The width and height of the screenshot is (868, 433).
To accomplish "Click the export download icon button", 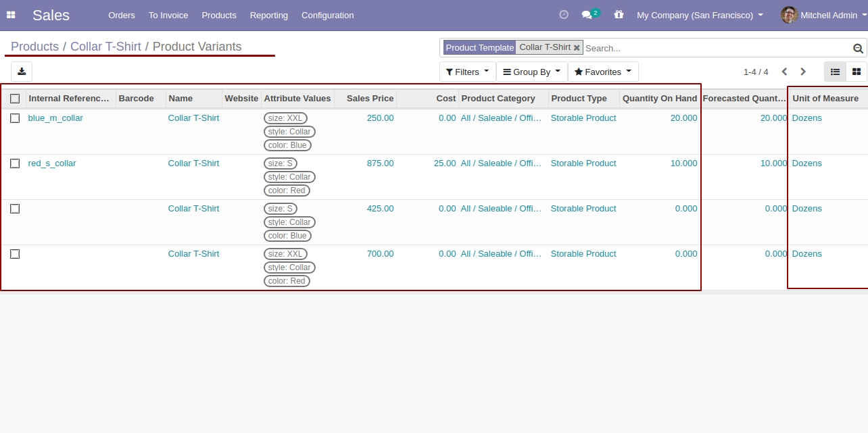I will 22,72.
